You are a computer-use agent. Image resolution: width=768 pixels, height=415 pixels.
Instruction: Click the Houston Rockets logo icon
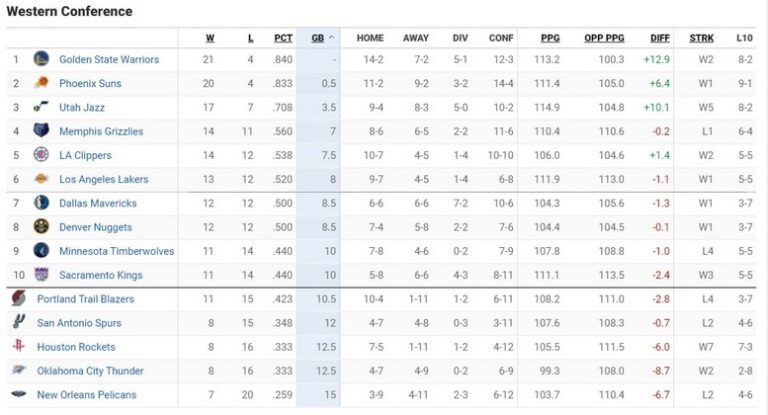pos(18,347)
